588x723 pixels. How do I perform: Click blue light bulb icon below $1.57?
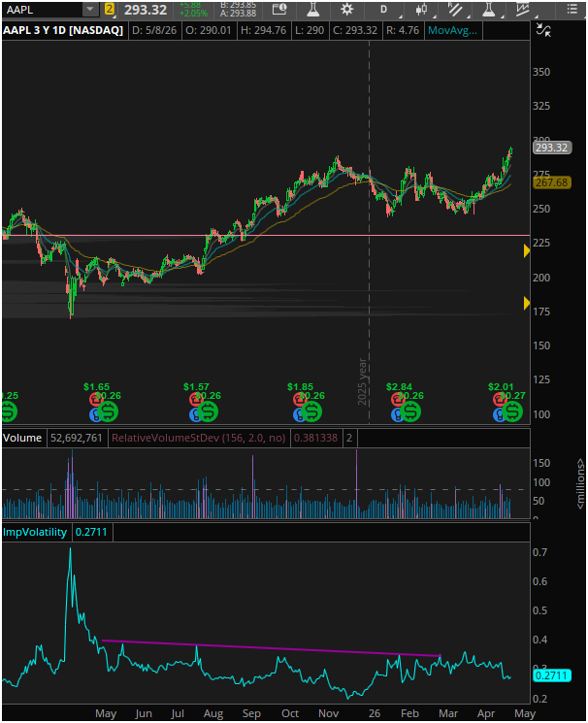point(195,415)
